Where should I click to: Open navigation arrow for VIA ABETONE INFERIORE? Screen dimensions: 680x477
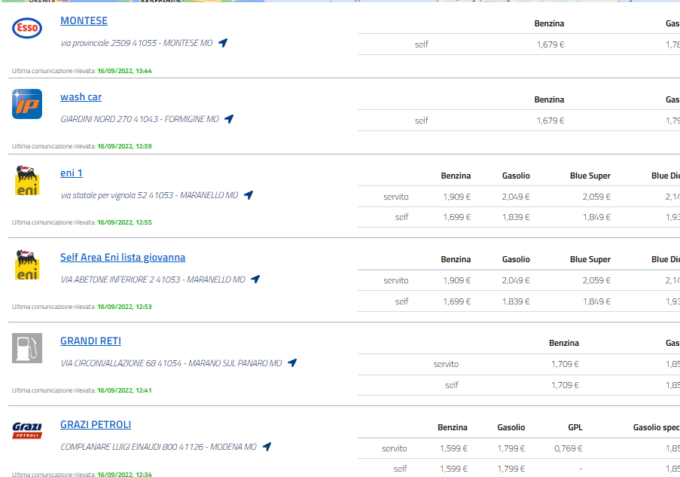255,279
